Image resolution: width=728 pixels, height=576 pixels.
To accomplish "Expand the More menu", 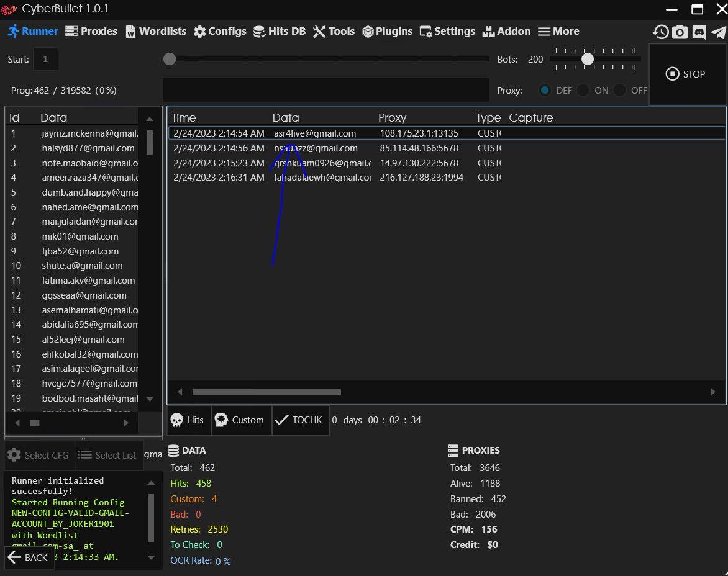I will 558,32.
